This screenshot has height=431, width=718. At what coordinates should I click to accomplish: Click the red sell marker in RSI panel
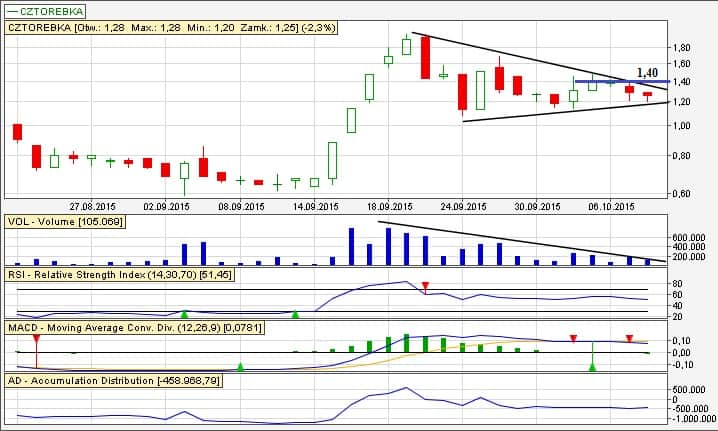coord(425,287)
